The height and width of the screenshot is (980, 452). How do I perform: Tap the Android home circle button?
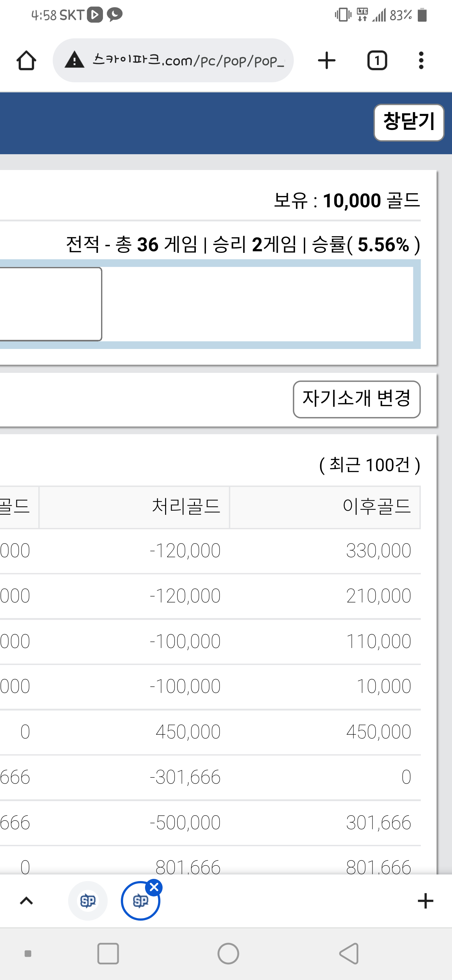[228, 953]
